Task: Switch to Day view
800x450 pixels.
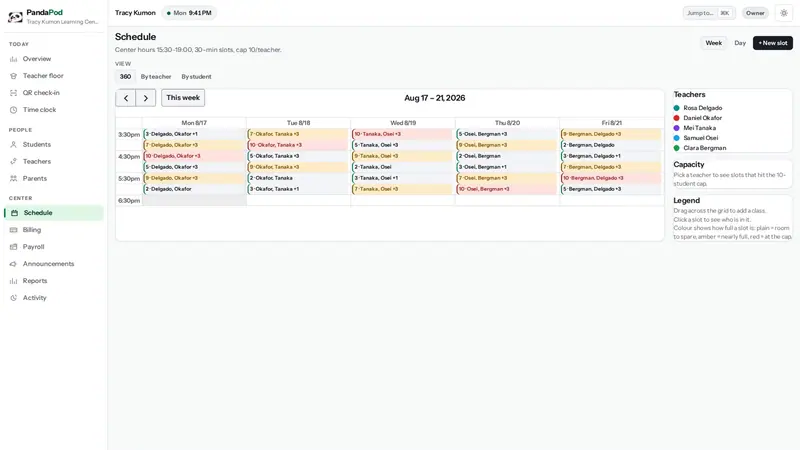Action: tap(740, 43)
